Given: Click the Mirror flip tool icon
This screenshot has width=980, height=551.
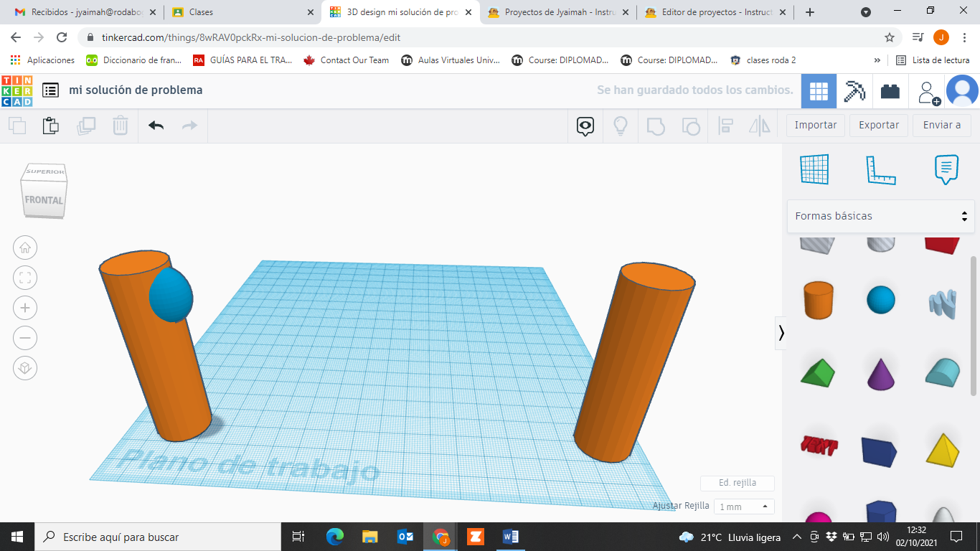Looking at the screenshot, I should pos(759,126).
